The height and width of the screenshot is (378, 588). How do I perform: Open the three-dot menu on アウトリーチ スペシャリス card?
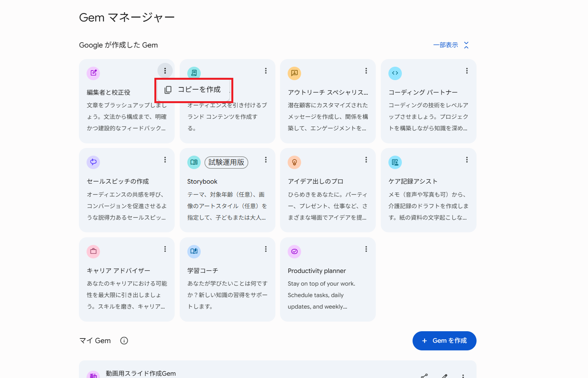coord(366,71)
